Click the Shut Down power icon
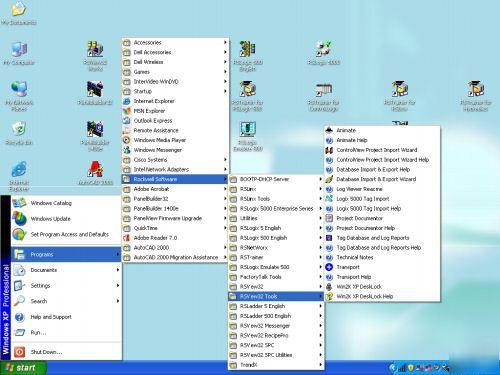Viewport: 500px width, 375px height. click(19, 352)
